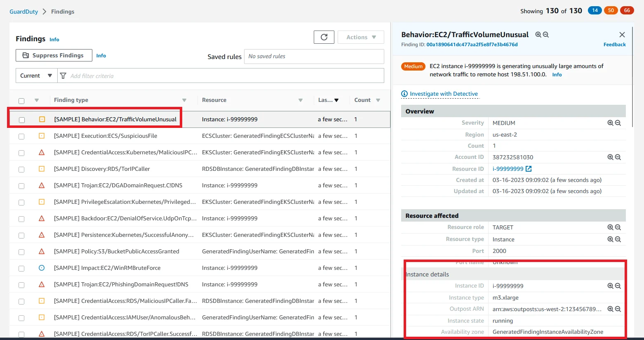Open Investigate with Detective link
644x340 pixels.
444,94
